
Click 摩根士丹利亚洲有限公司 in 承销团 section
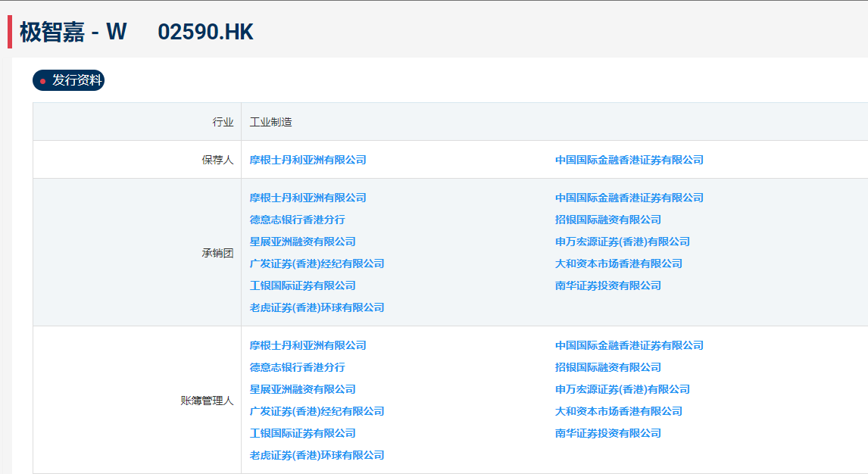point(308,198)
